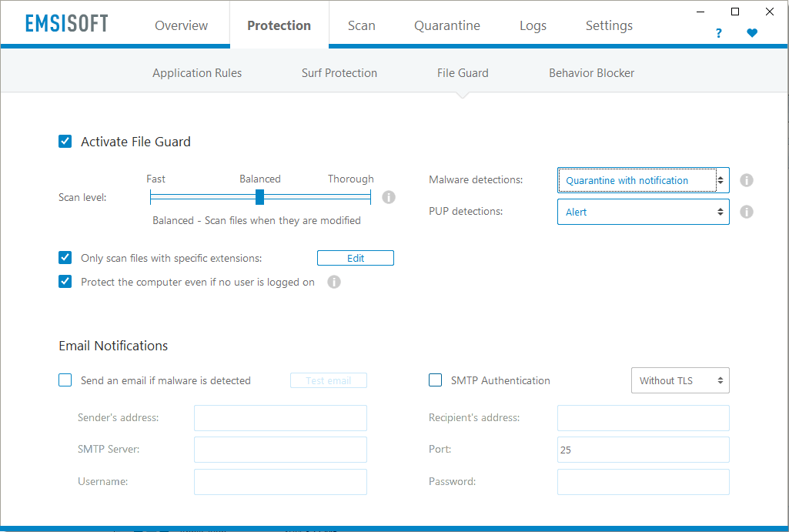Image resolution: width=789 pixels, height=532 pixels.
Task: Click the Port field showing 25
Action: (x=643, y=450)
